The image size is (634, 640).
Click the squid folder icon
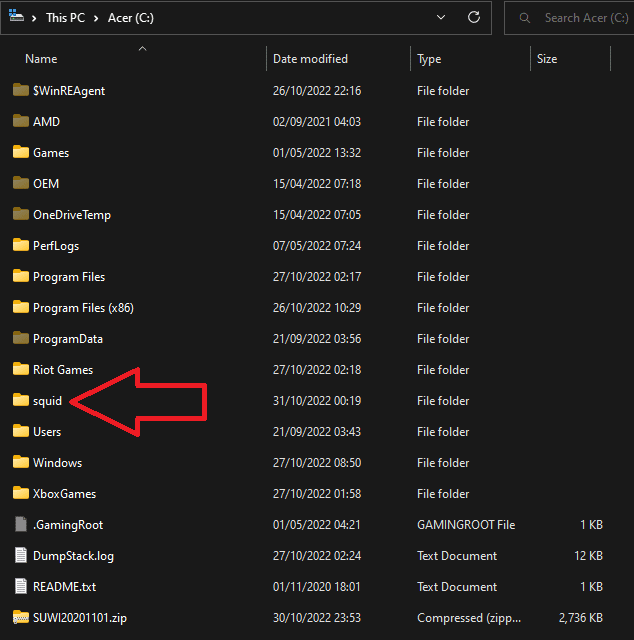point(21,400)
